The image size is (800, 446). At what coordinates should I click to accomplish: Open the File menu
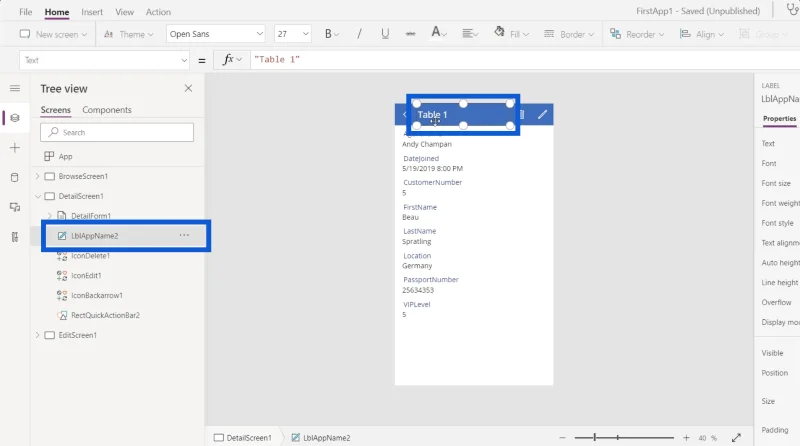coord(26,12)
